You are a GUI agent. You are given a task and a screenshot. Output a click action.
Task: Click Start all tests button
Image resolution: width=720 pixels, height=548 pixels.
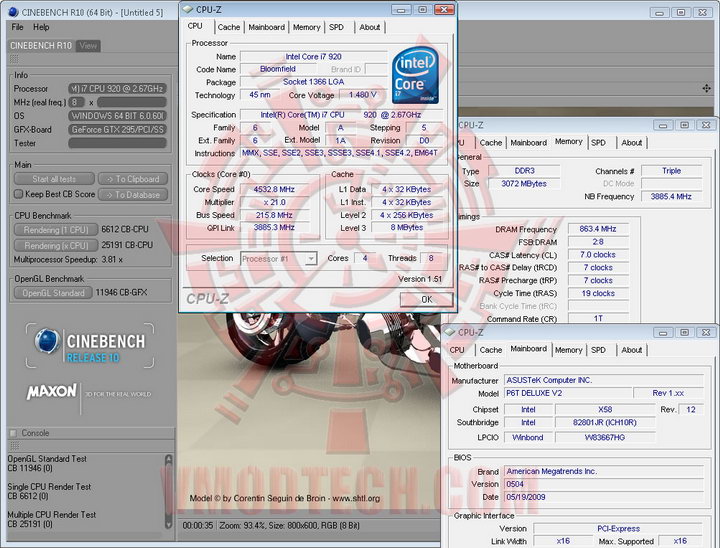[54, 179]
